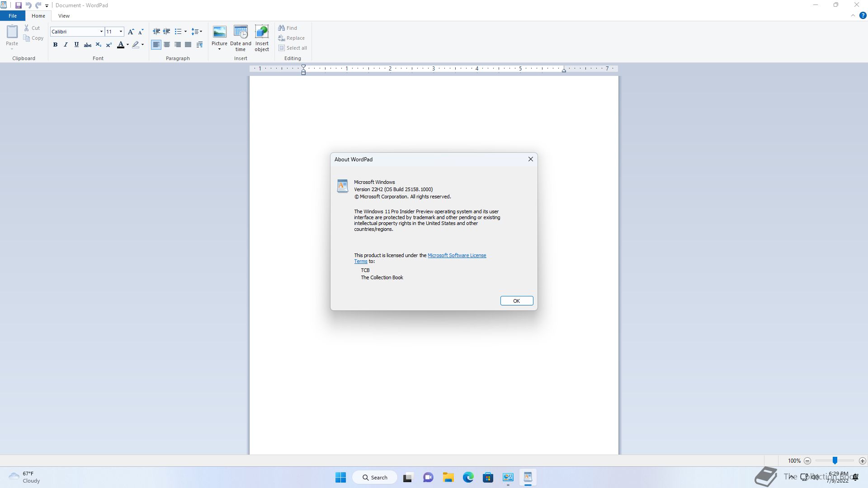Open the weather widget showing Cloudy
Screen dimensions: 868x488
(x=24, y=477)
